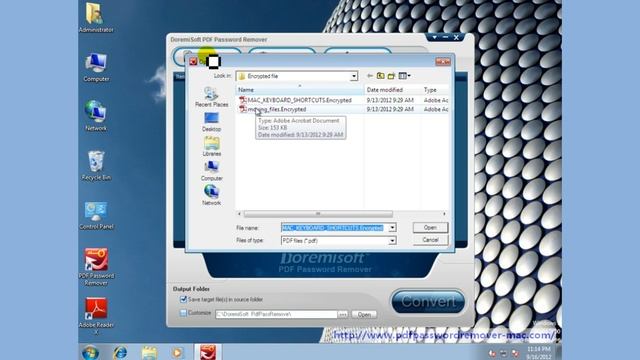Select the Network desktop icon
Image resolution: width=640 pixels, height=360 pixels.
[96, 116]
